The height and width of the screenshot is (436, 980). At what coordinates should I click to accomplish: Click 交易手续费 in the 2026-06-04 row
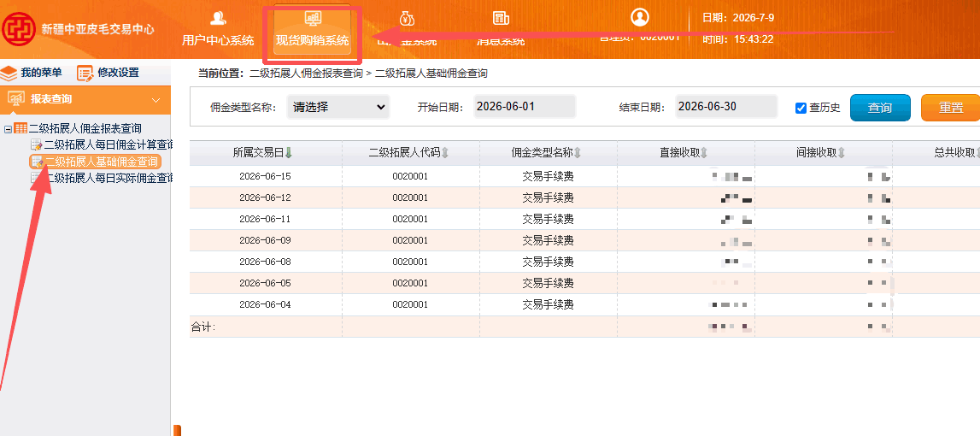549,304
